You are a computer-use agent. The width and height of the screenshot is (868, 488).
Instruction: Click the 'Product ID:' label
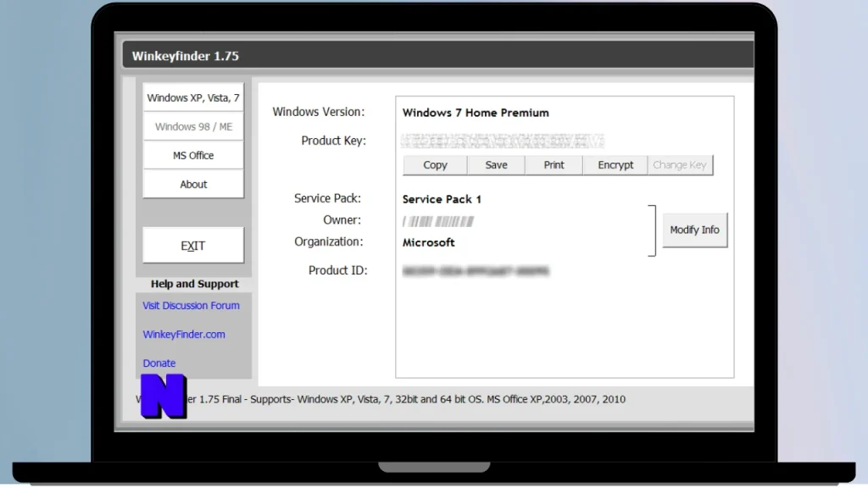337,270
